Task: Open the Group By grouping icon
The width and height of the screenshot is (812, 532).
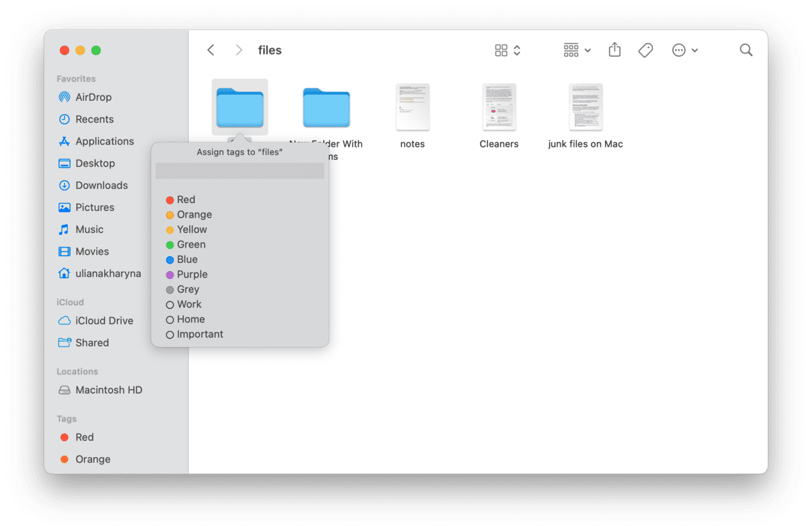Action: [571, 50]
